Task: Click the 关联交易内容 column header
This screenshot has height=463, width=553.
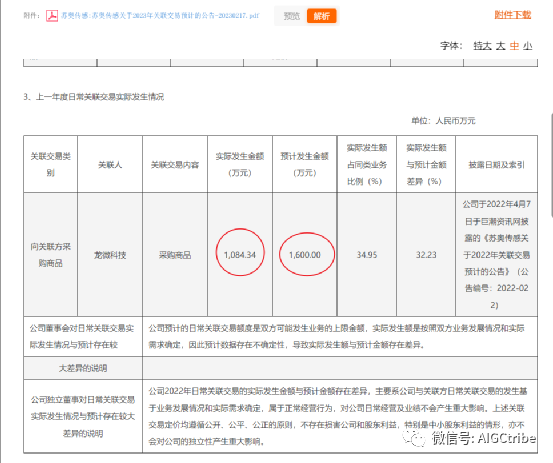Action: (175, 164)
